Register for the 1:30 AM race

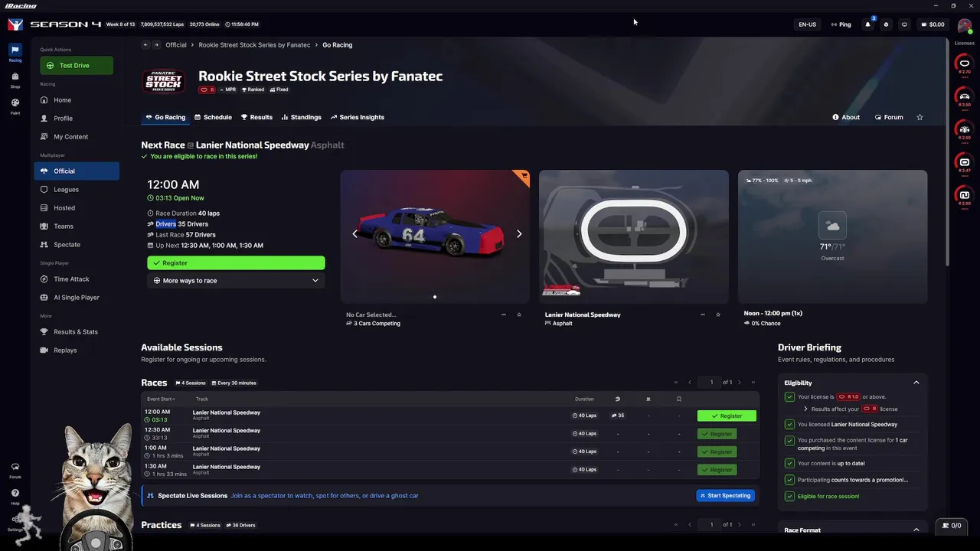(717, 470)
